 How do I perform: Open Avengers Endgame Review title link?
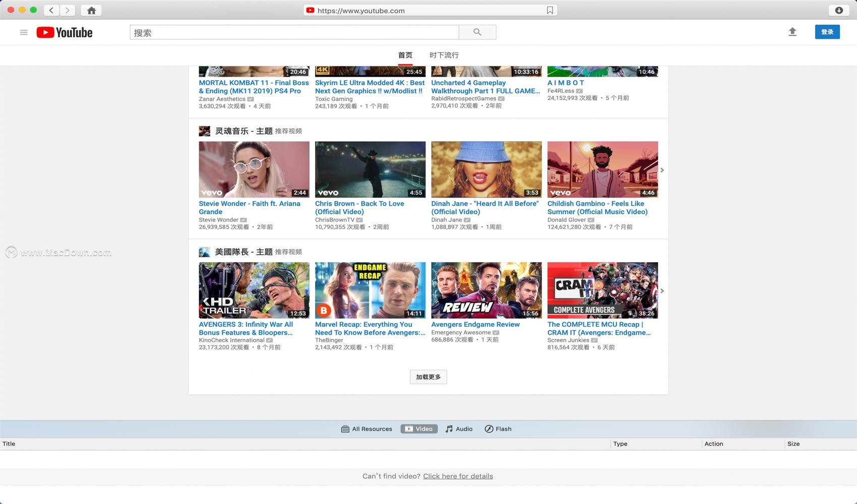475,325
